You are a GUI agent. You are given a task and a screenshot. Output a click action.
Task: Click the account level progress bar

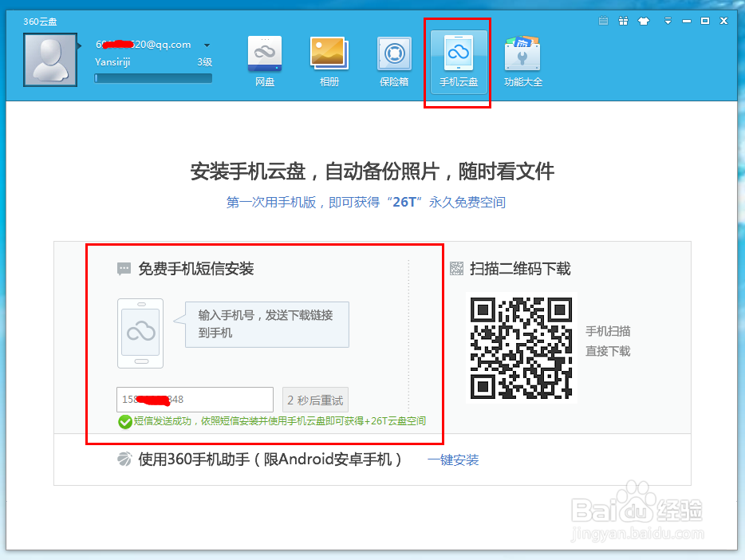tap(153, 78)
